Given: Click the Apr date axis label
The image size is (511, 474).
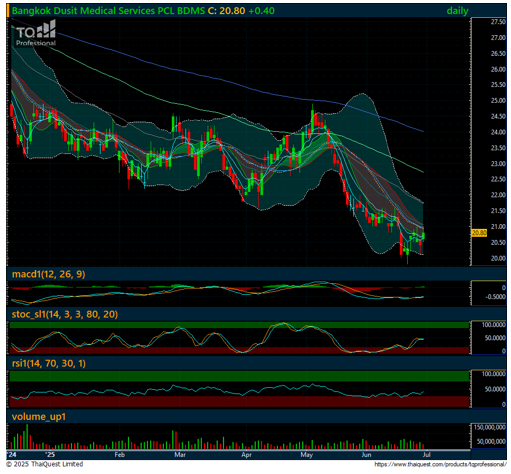Looking at the screenshot, I should (x=246, y=455).
